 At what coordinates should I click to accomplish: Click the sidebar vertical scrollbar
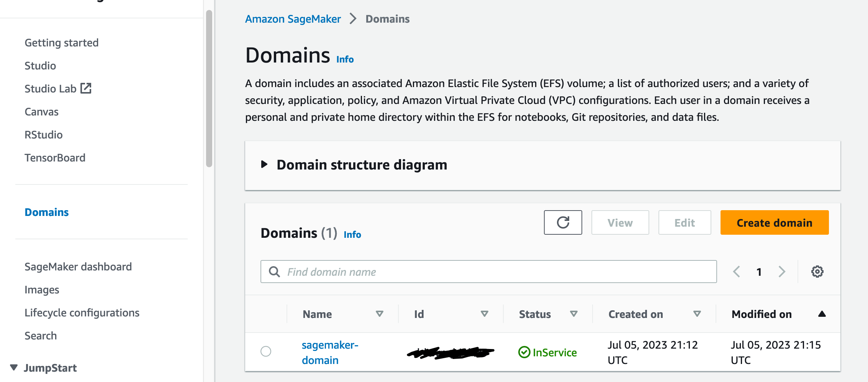point(209,88)
